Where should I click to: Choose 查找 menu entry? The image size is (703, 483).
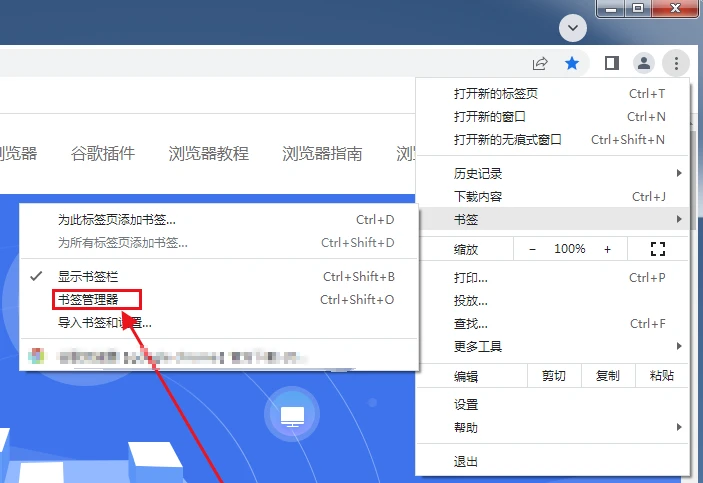click(x=552, y=324)
